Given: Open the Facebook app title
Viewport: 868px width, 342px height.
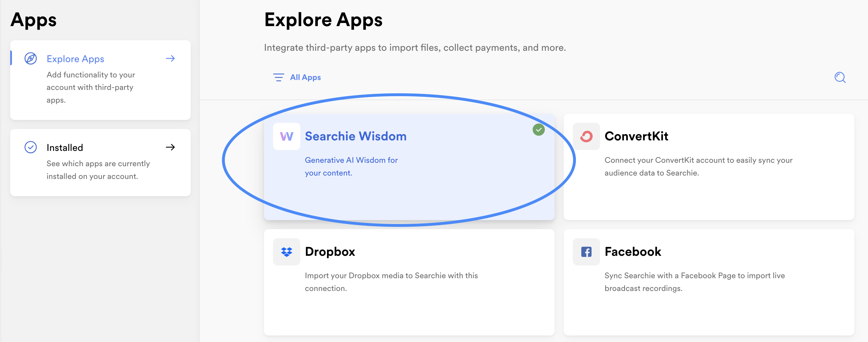Looking at the screenshot, I should point(633,252).
